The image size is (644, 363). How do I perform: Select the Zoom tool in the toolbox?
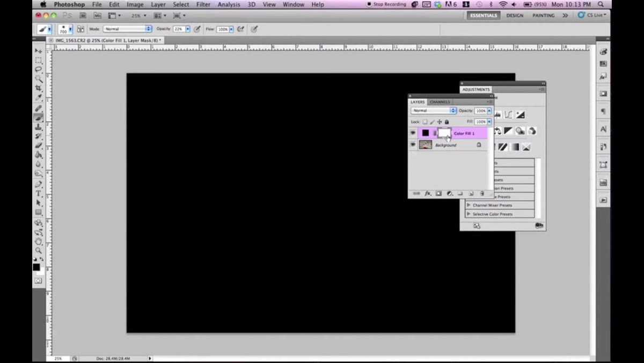39,251
